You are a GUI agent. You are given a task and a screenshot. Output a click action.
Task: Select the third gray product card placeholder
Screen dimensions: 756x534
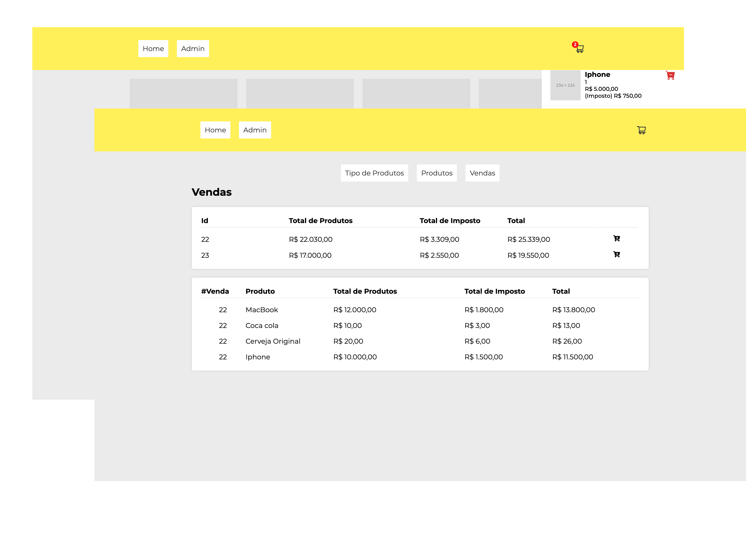tap(416, 93)
